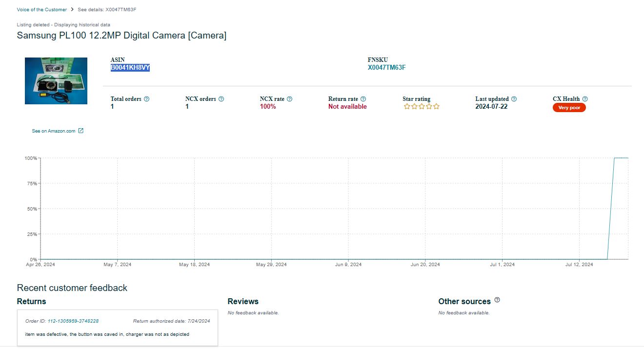Click the empty star rating icons
644x349 pixels.
point(422,106)
